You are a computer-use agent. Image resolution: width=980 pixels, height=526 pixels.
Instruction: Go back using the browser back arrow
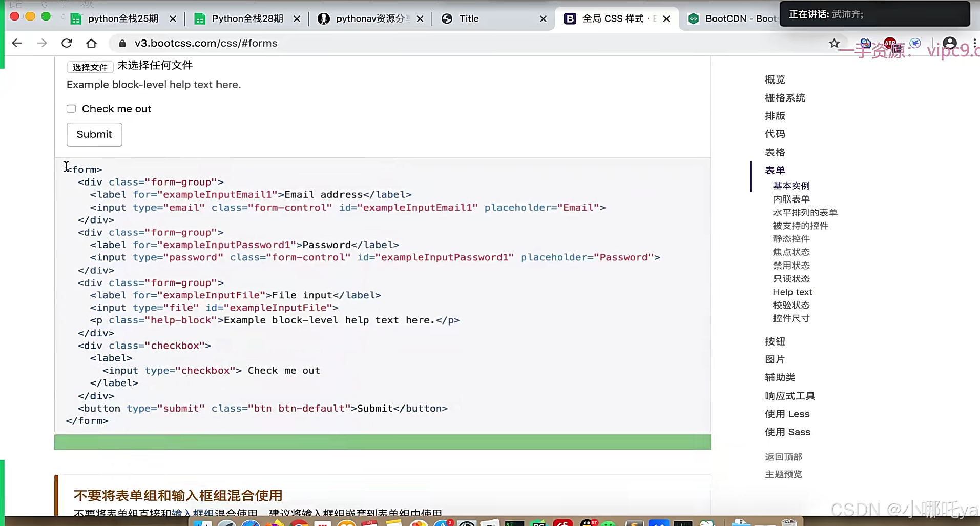coord(17,43)
